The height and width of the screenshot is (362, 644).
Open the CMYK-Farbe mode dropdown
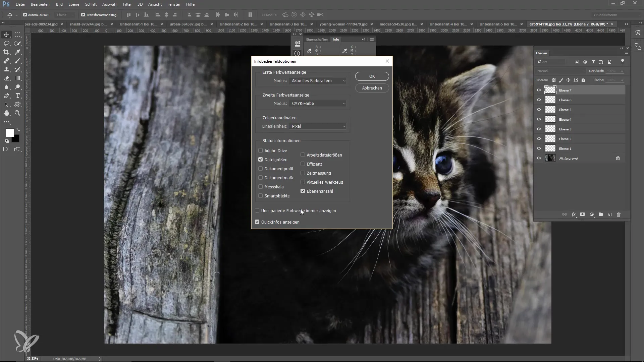[x=318, y=104]
